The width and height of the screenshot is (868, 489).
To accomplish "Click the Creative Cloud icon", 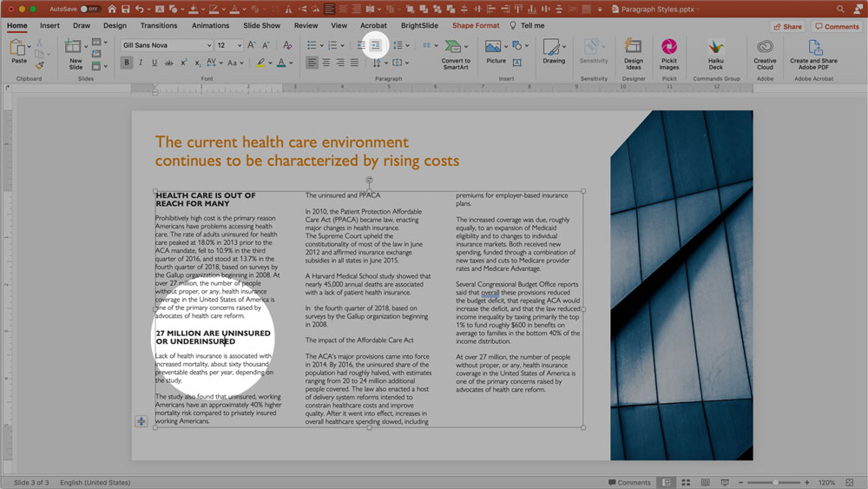I will click(765, 52).
